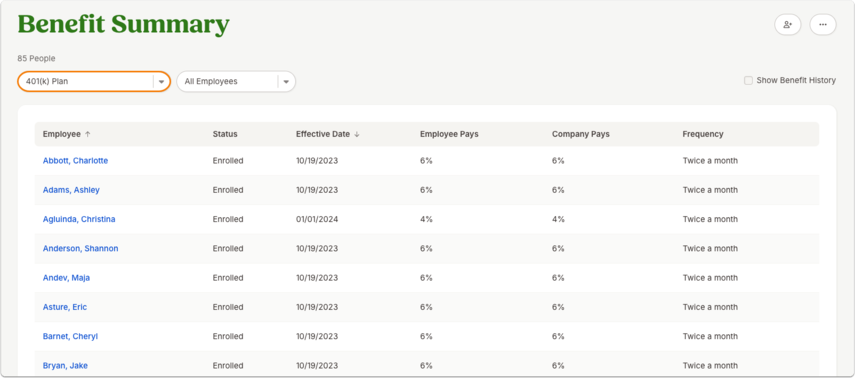Open the All Employees filter dropdown
Viewport: 855px width, 378px height.
(x=236, y=82)
